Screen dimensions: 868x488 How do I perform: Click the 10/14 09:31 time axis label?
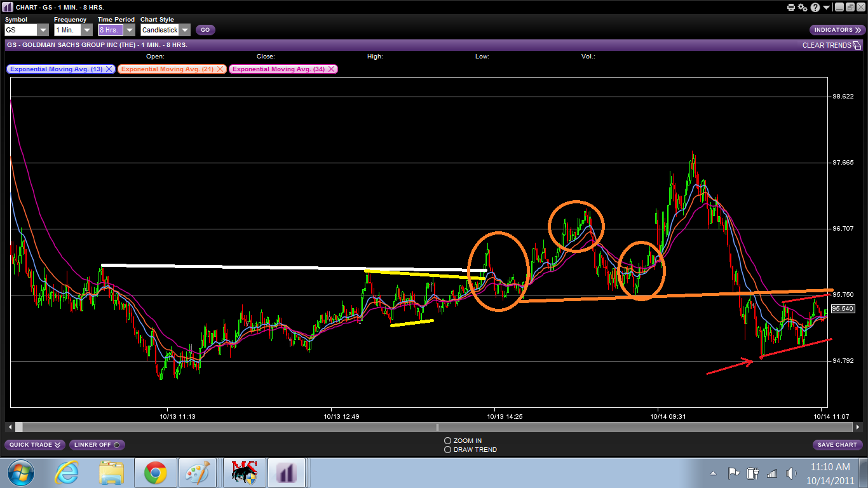[668, 417]
